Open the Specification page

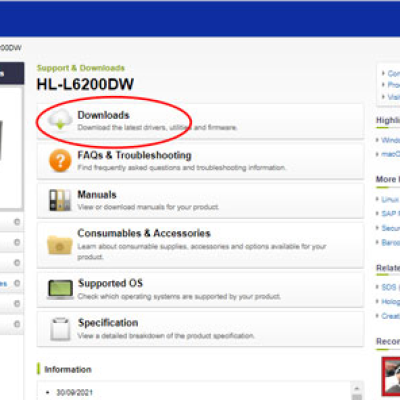(108, 323)
